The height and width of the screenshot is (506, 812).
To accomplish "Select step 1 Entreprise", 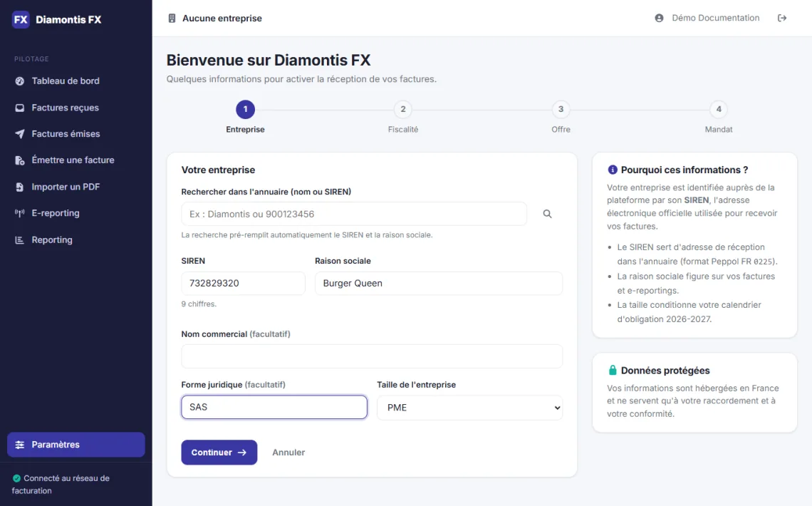I will [246, 109].
